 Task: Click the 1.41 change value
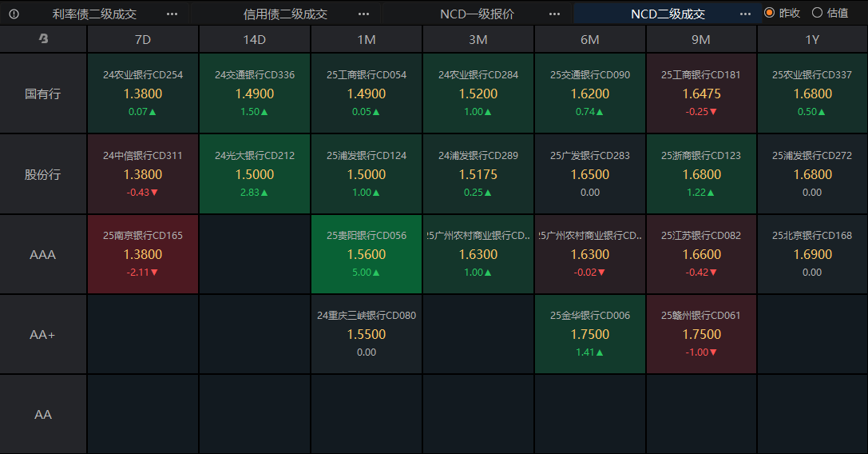coord(589,352)
